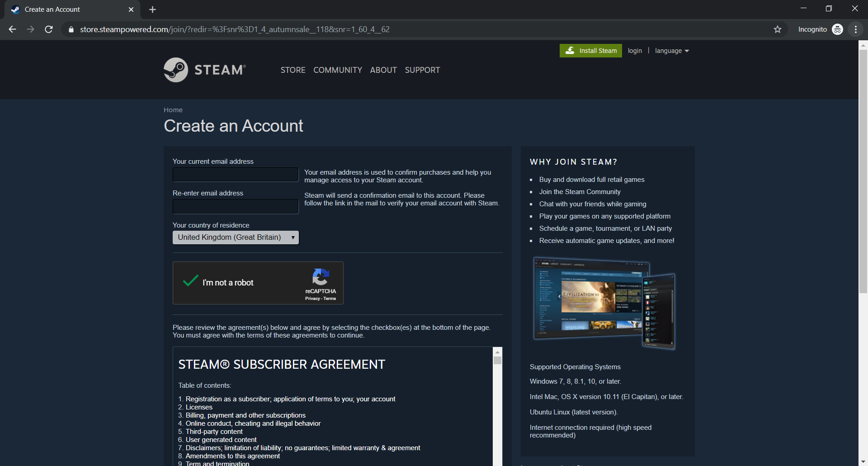Open the country of residence dropdown
This screenshot has height=466, width=868.
(236, 238)
